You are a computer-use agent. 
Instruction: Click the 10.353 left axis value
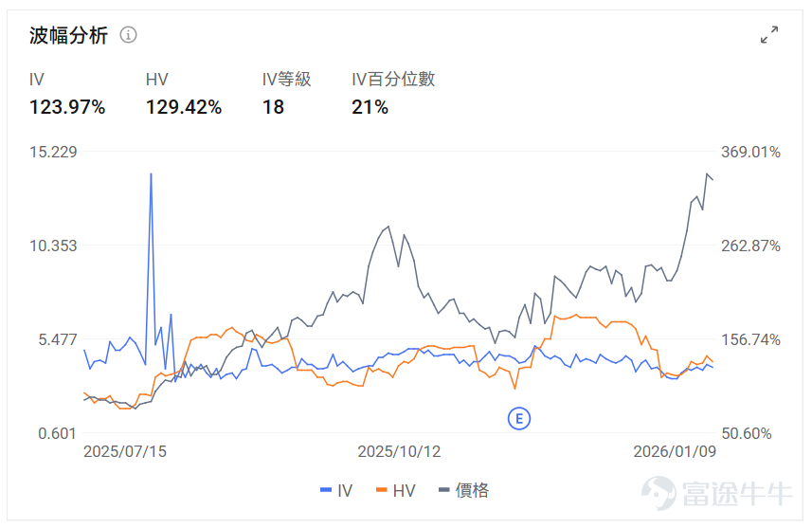click(x=53, y=246)
